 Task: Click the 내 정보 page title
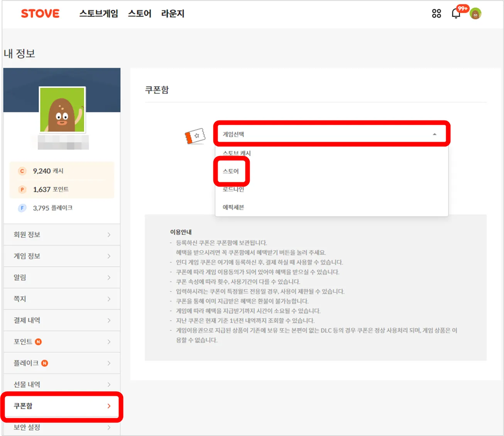point(19,53)
